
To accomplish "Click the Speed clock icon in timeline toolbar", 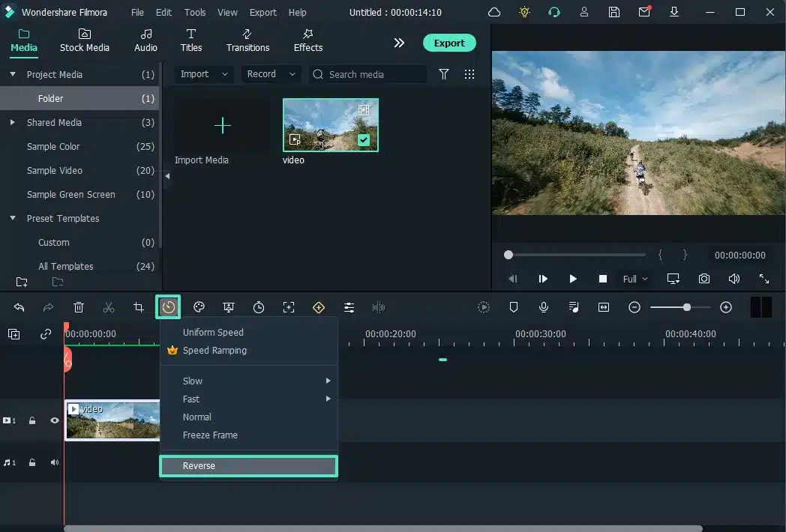I will [168, 307].
